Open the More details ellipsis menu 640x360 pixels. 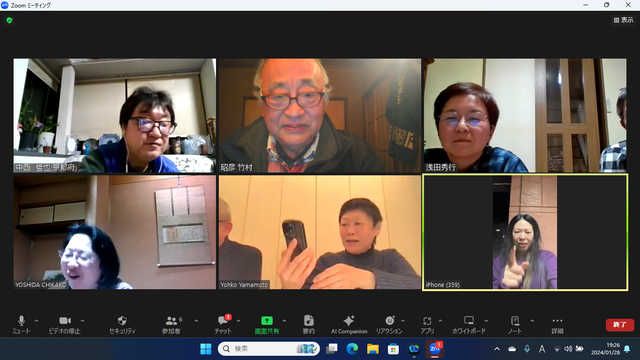557,325
